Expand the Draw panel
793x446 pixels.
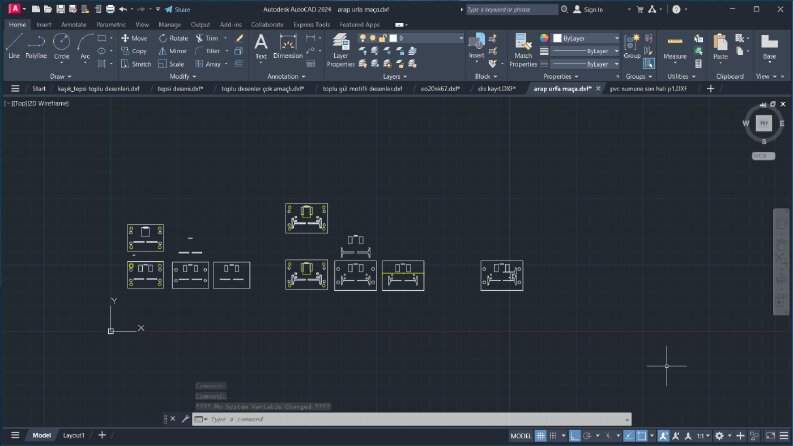(x=61, y=76)
